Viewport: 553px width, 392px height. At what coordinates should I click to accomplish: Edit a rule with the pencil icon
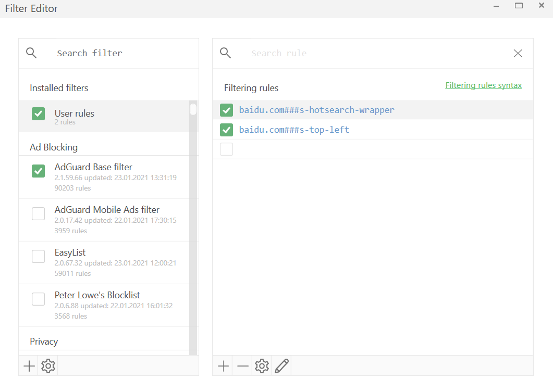[x=281, y=366]
